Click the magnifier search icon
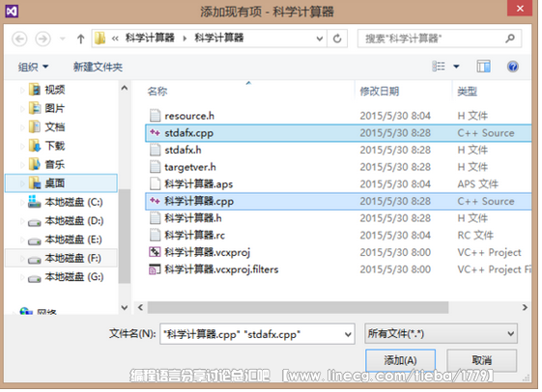Viewport: 542px width, 392px height. [510, 38]
